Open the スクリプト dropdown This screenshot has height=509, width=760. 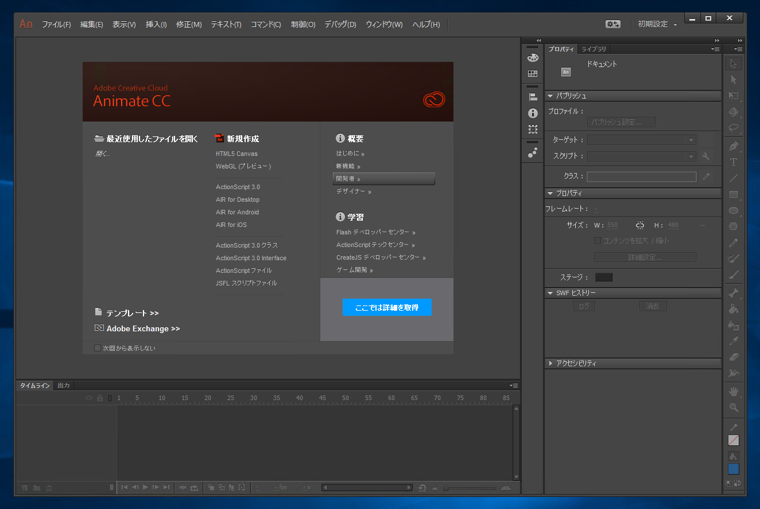tap(642, 156)
